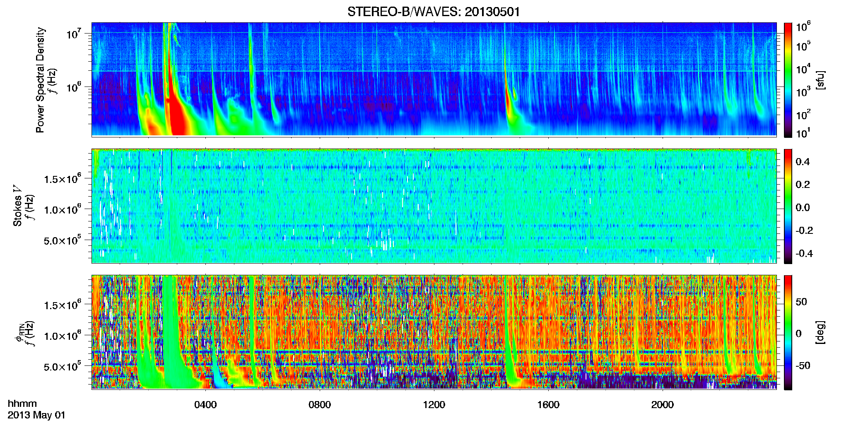Click the 10^5 value on sfu color bar
Image resolution: width=868 pixels, height=447 pixels.
[x=803, y=46]
